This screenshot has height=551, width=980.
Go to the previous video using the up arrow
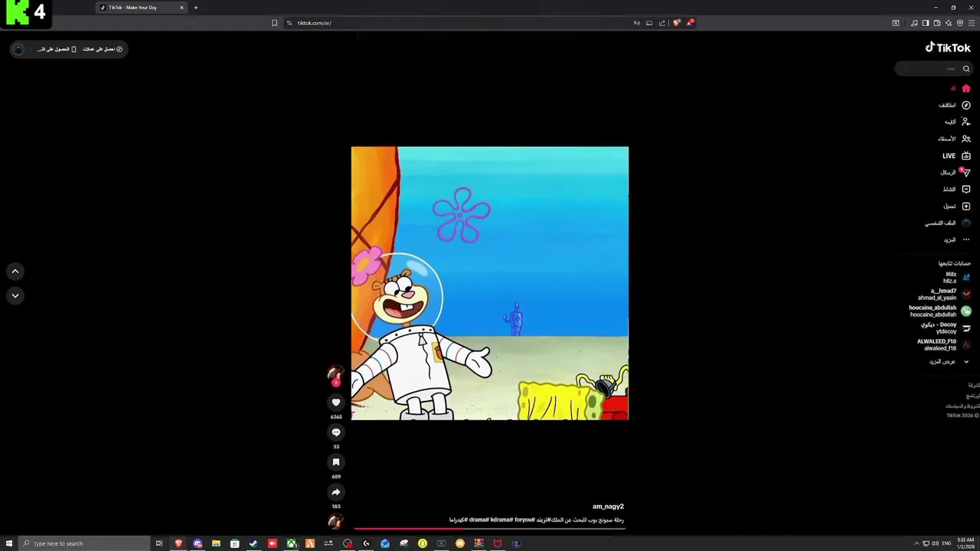[15, 272]
